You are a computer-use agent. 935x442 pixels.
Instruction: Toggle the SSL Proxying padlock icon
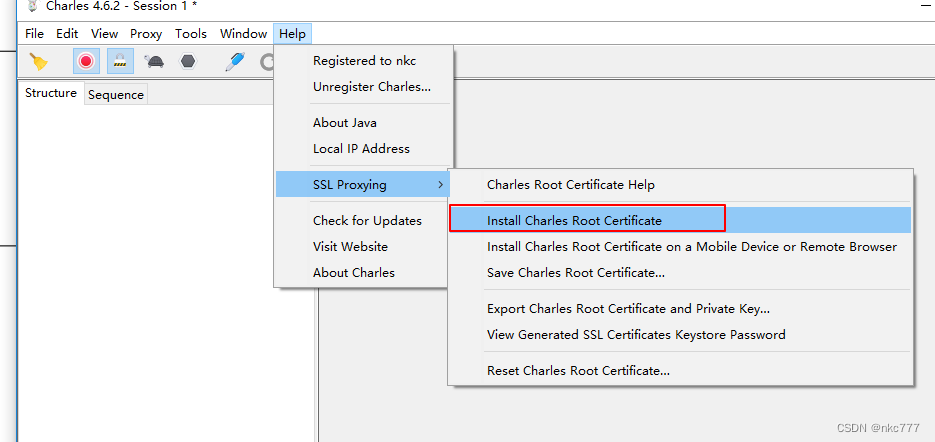pyautogui.click(x=120, y=61)
